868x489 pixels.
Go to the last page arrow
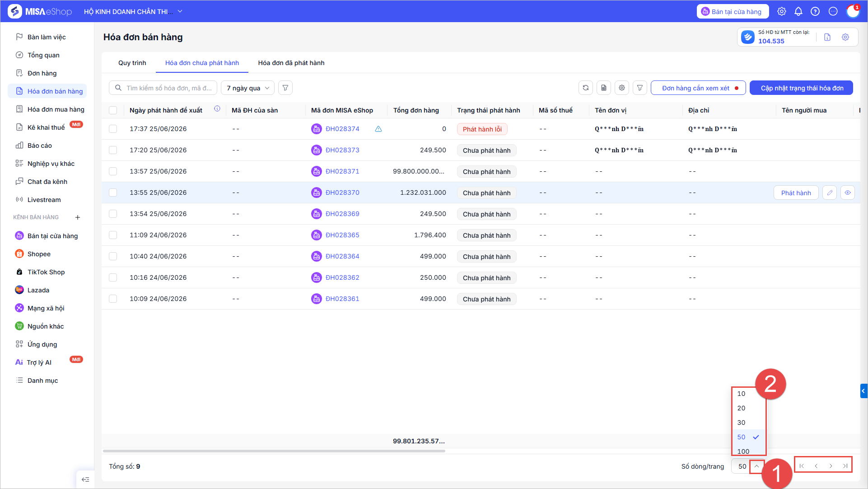(845, 466)
